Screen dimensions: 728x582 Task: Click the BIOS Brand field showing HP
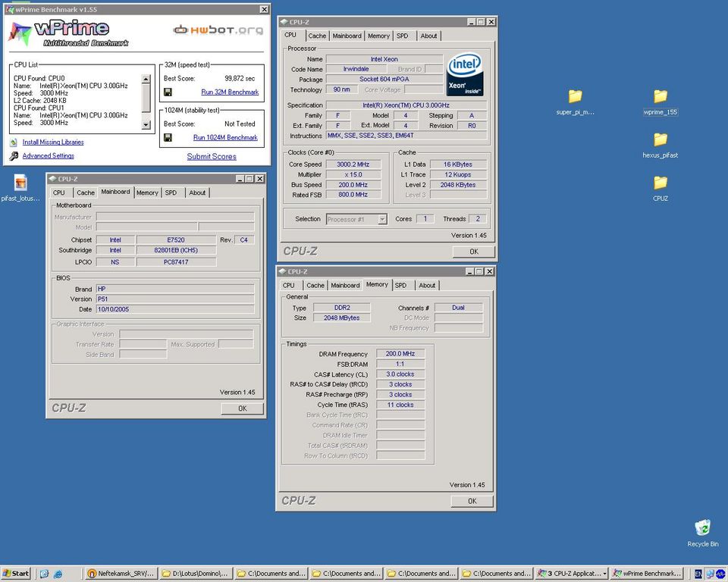(175, 289)
